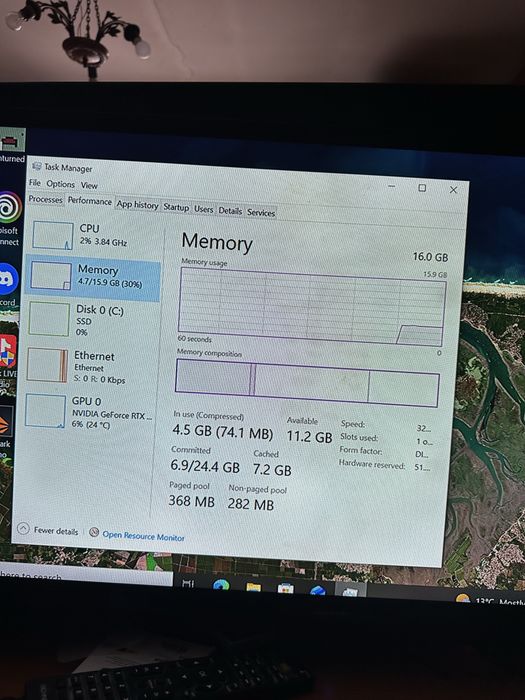Screen dimensions: 525x700
Task: Click the Cached value 7.2 GB
Action: coord(272,470)
